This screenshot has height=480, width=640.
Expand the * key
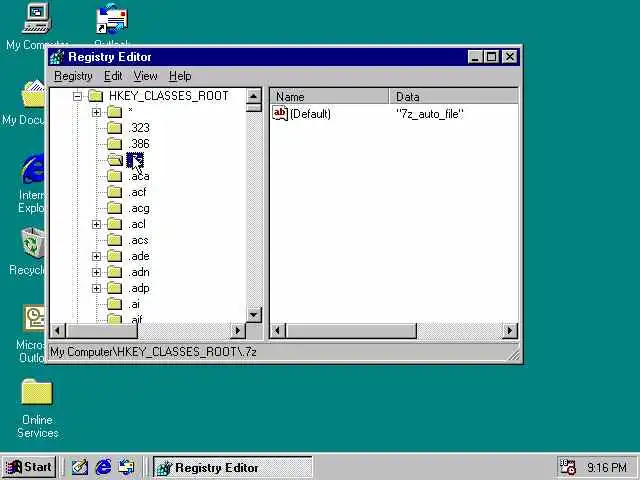coord(96,112)
